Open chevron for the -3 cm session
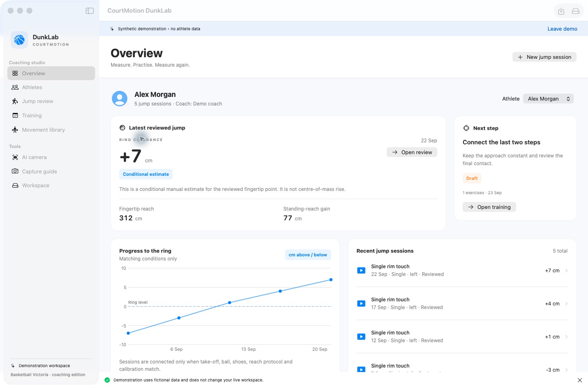Image resolution: width=588 pixels, height=388 pixels. tap(566, 370)
